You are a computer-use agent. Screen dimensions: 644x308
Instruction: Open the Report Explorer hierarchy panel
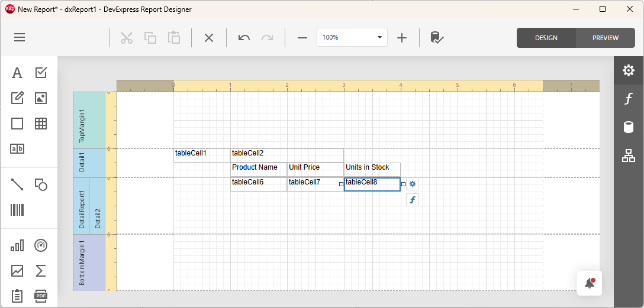pyautogui.click(x=629, y=156)
